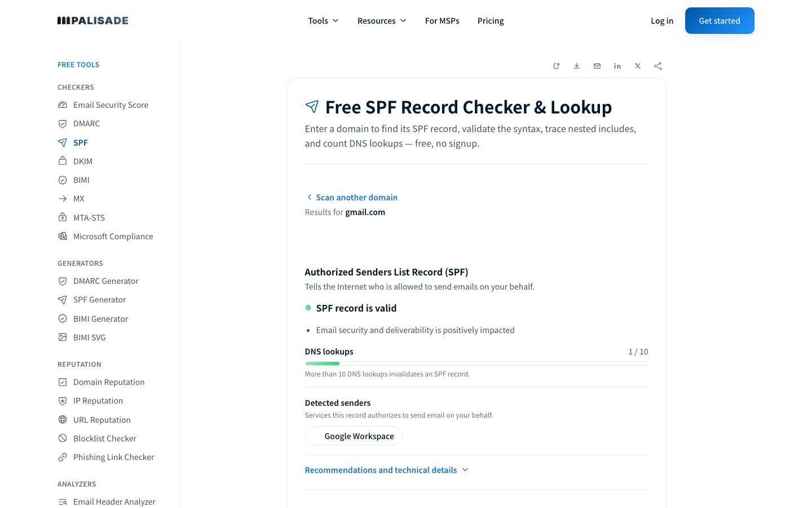Click the gmail.com domain text
Image resolution: width=812 pixels, height=508 pixels.
coord(365,212)
